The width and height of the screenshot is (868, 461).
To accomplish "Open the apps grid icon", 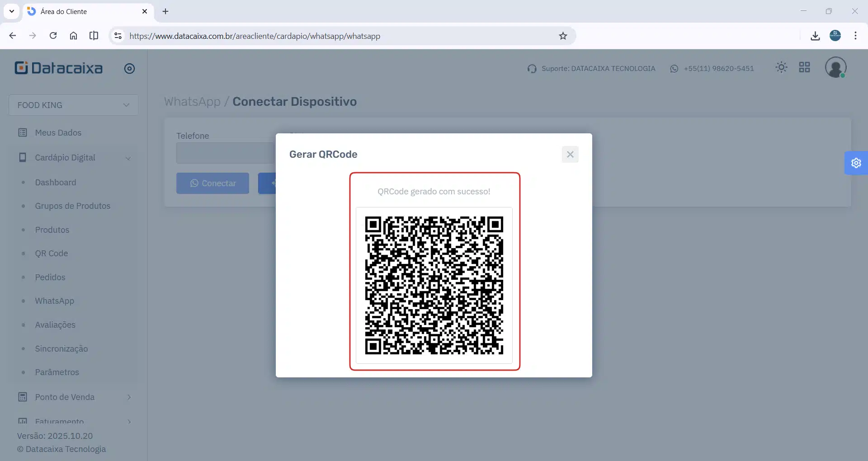I will click(804, 67).
